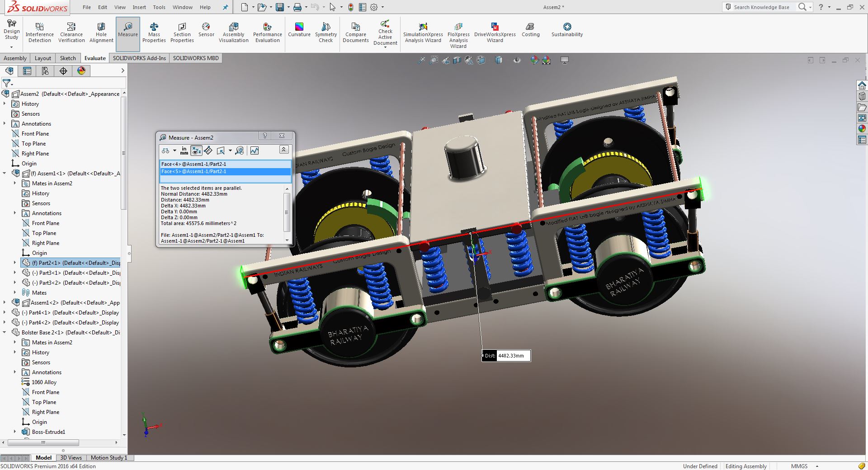868x470 pixels.
Task: Open the Costing tool
Action: 531,30
